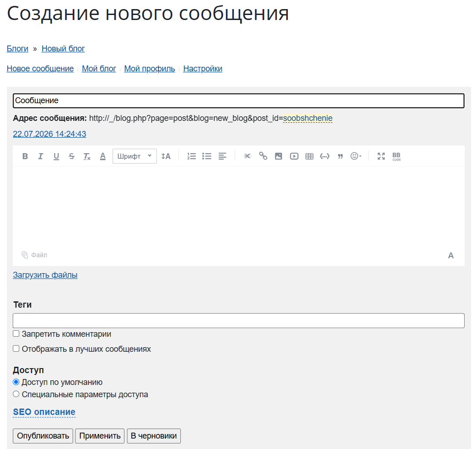
Task: Select Специальные параметры доступа option
Action: tap(16, 394)
